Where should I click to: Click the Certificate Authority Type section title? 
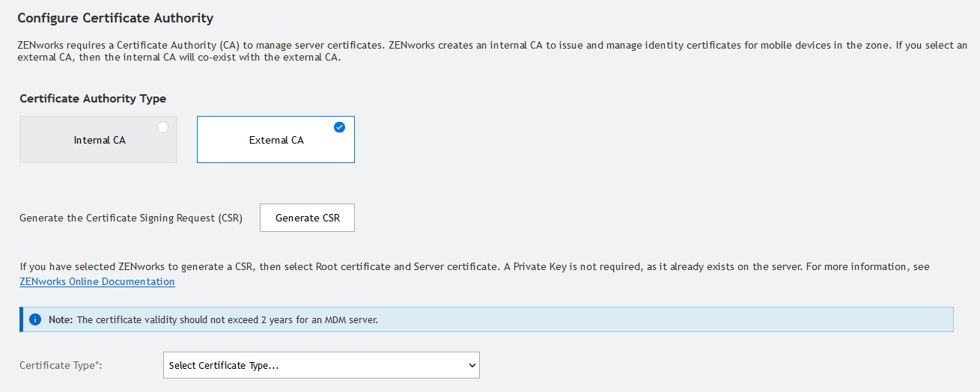tap(93, 99)
